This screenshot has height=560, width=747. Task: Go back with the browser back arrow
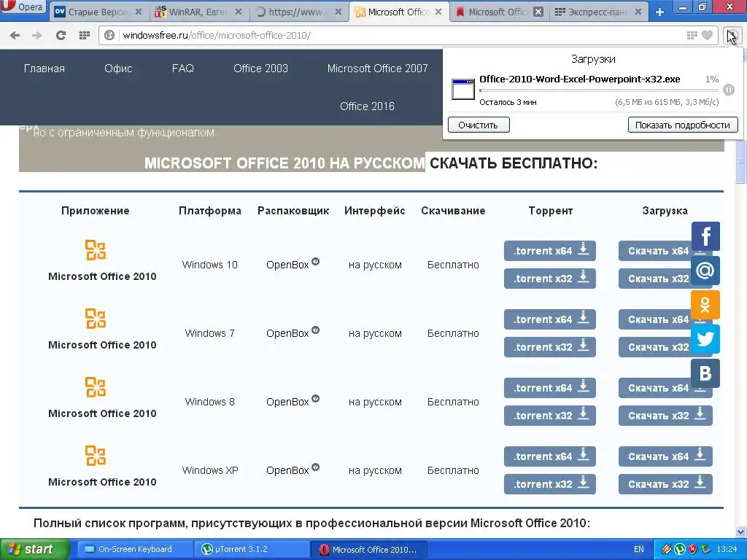[x=15, y=35]
